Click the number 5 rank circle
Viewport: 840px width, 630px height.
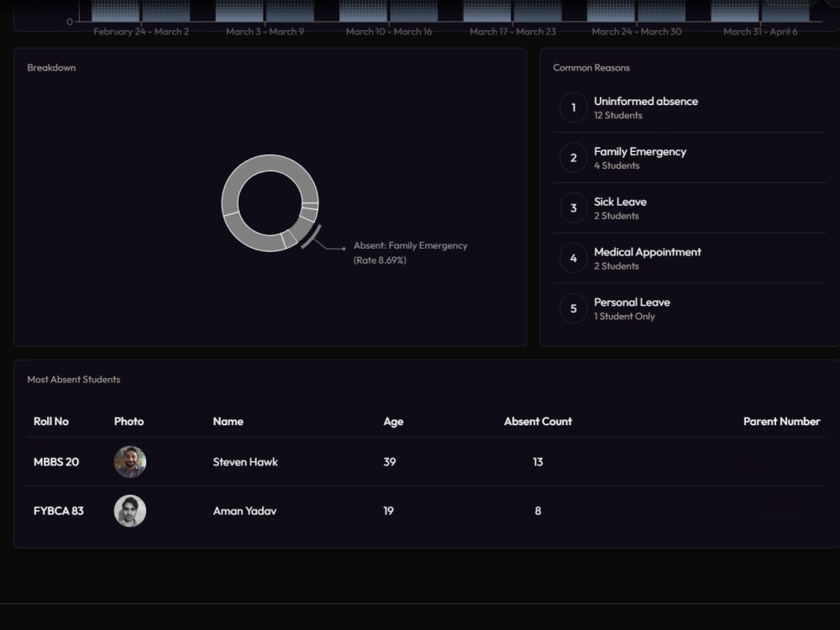click(574, 308)
